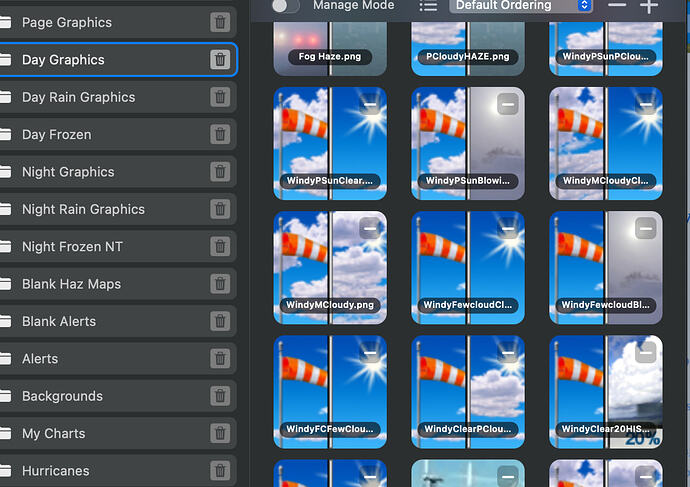Click minus badge on WindyMCloudyCl thumbnail
This screenshot has width=690, height=487.
click(646, 105)
